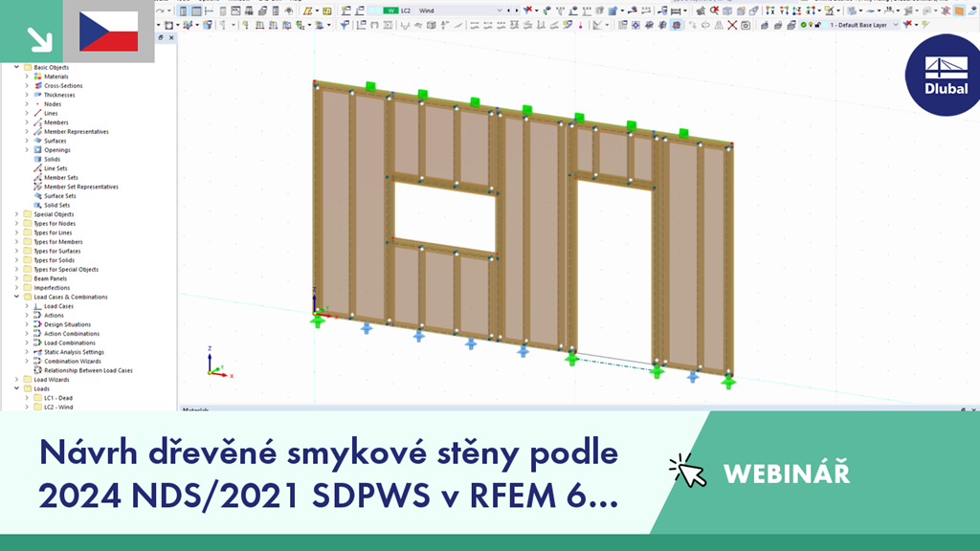Toggle the Tables panel display button

(196, 11)
